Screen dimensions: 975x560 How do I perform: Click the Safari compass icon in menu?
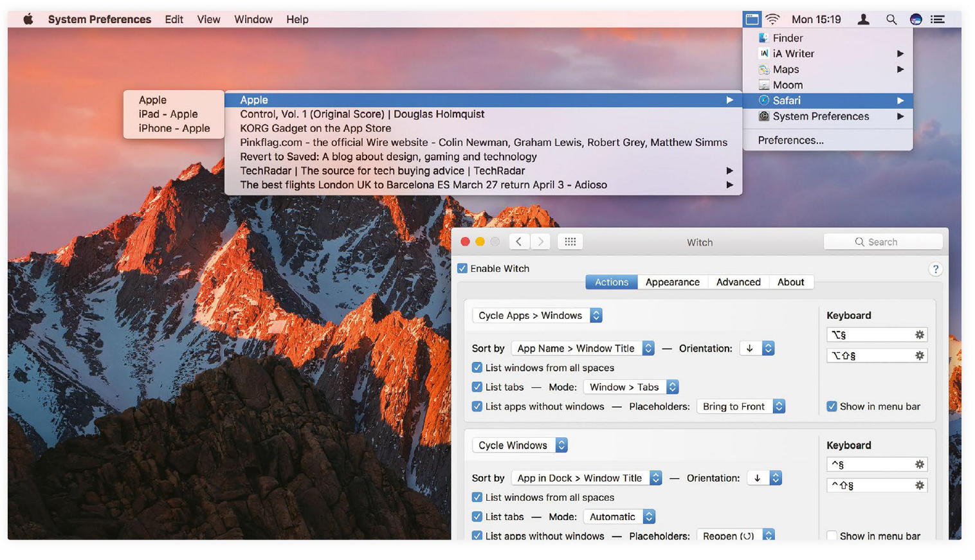[x=763, y=100]
